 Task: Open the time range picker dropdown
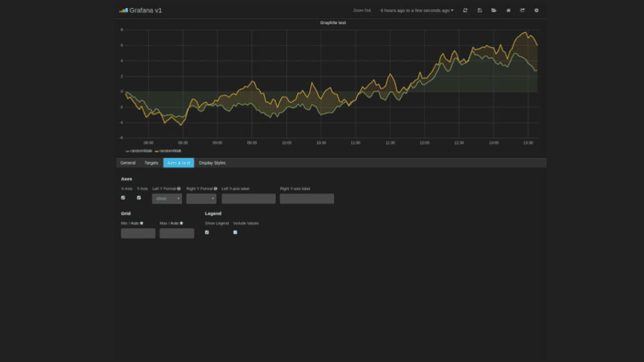[x=417, y=10]
